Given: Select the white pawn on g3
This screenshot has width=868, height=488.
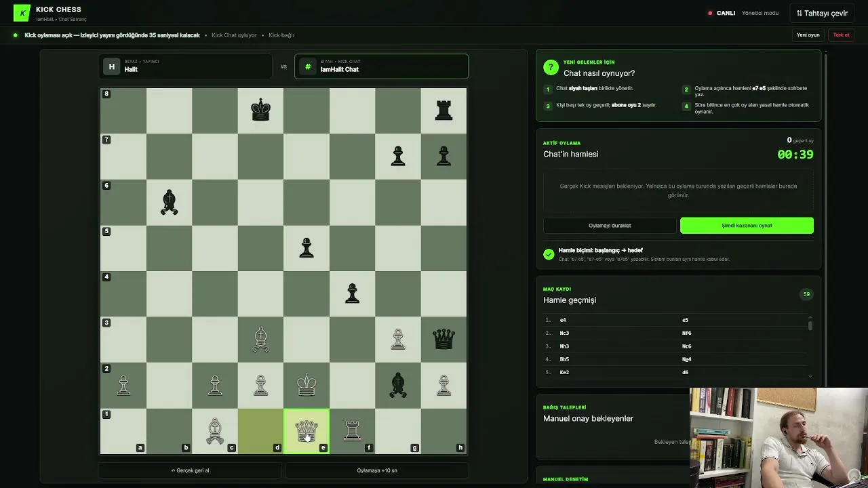Looking at the screenshot, I should [x=398, y=339].
